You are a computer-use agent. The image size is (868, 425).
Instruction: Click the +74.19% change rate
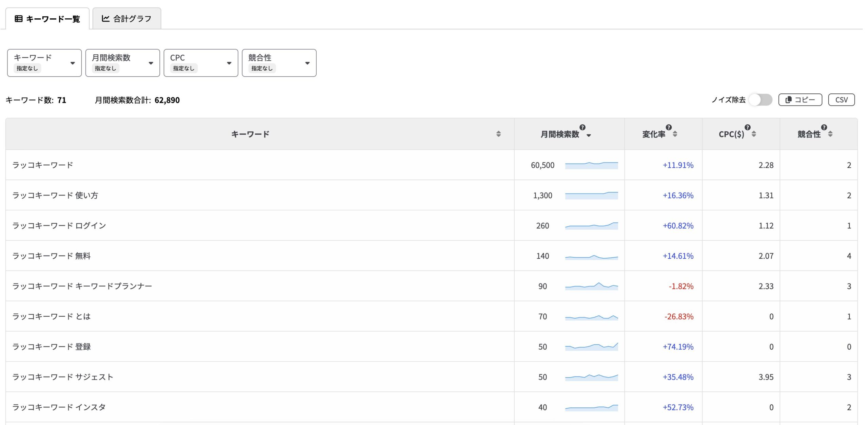tap(678, 347)
